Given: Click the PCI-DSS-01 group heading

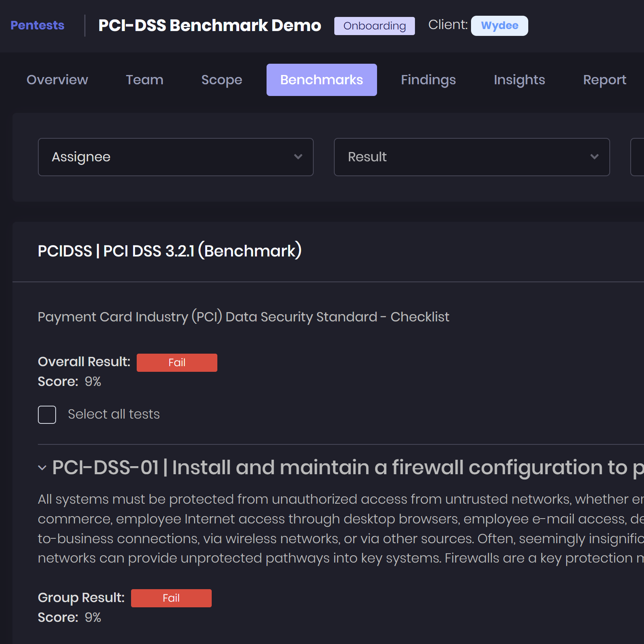Looking at the screenshot, I should pyautogui.click(x=348, y=468).
